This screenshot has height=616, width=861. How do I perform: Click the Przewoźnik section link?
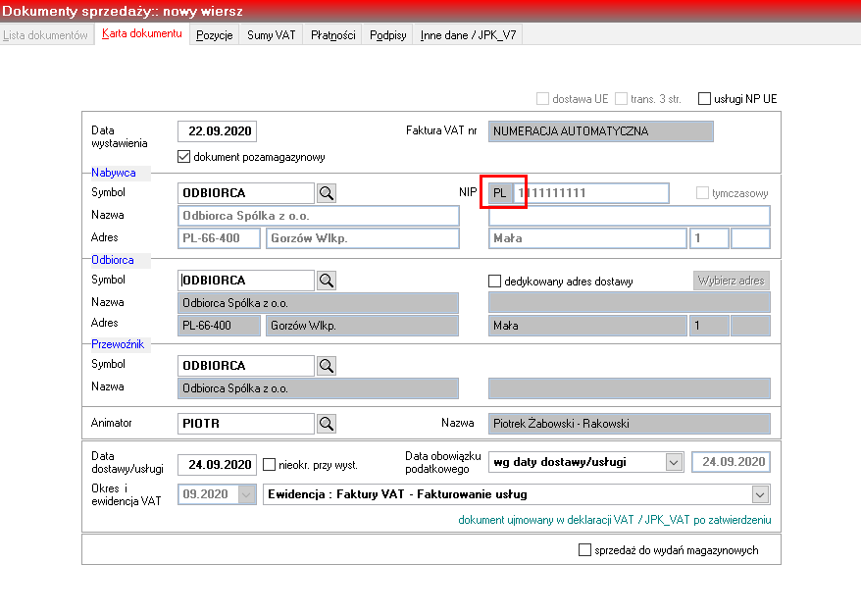[118, 344]
